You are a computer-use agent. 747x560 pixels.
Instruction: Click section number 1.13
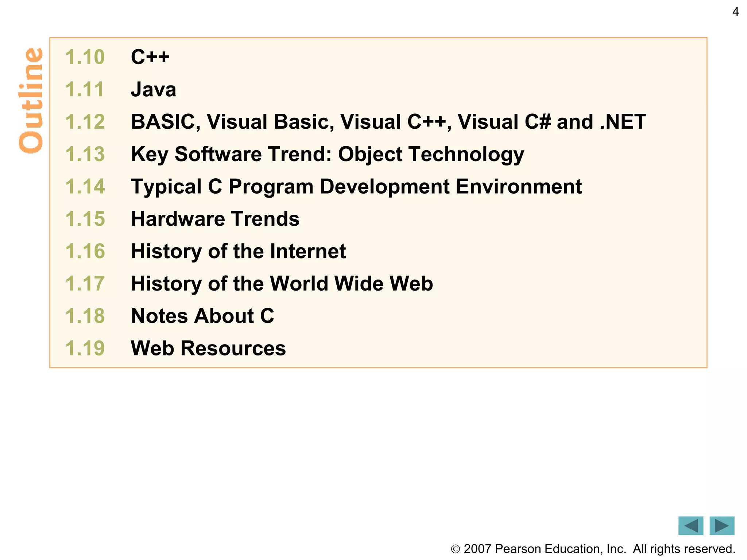(85, 154)
